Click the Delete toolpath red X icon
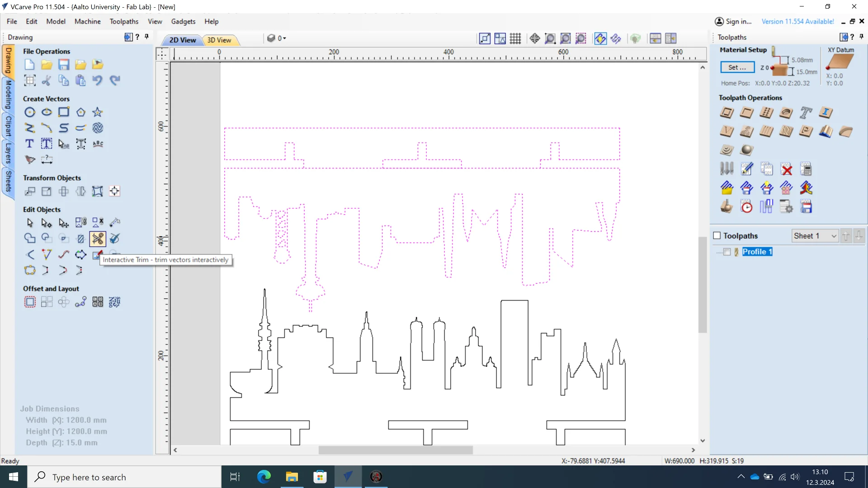The height and width of the screenshot is (488, 868). click(787, 169)
